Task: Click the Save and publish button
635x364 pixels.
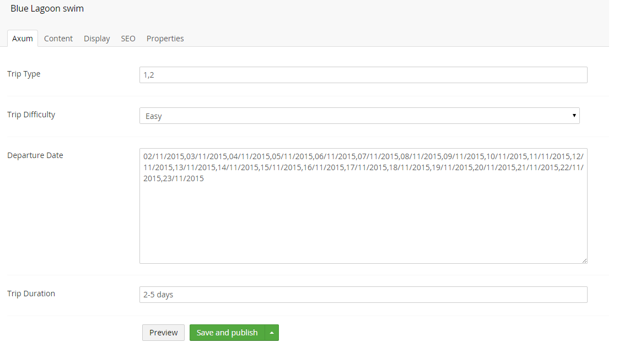Action: click(227, 333)
